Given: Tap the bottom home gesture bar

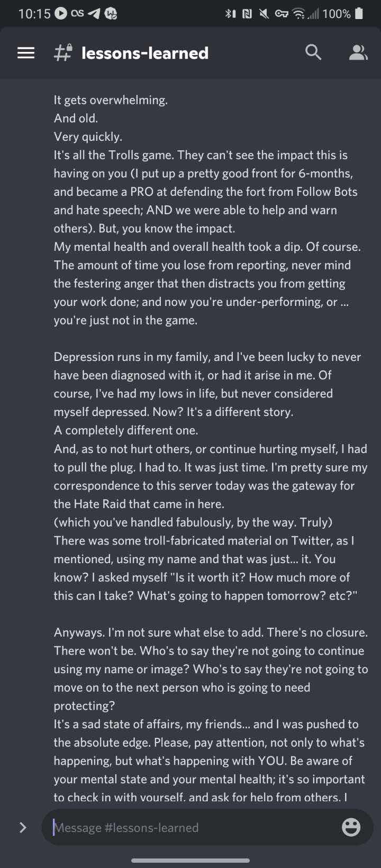Looking at the screenshot, I should pos(190,861).
